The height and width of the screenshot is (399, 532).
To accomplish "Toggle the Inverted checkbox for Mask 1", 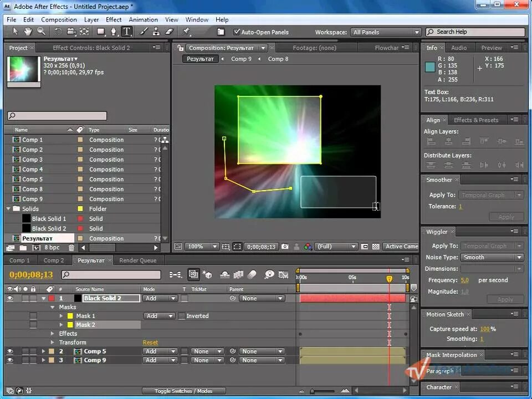I will pos(182,316).
